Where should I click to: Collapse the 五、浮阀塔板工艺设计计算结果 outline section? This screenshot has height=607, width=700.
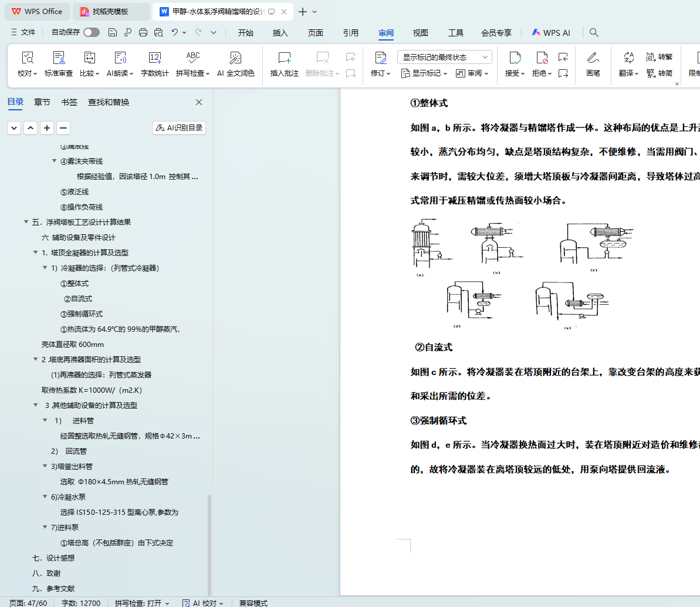(x=26, y=222)
